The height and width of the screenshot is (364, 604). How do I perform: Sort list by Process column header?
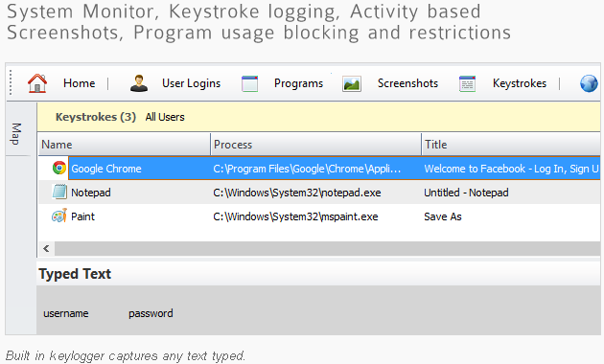pos(315,145)
